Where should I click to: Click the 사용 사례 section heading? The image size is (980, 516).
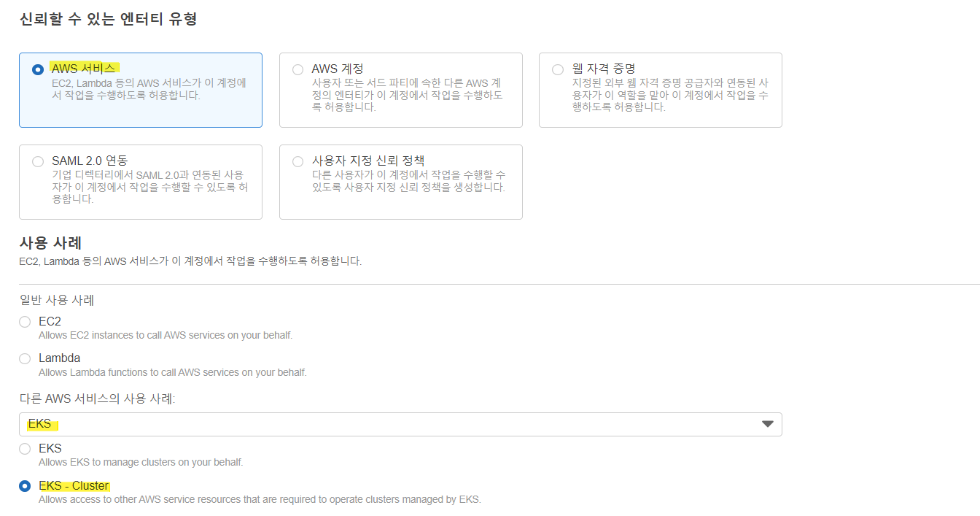point(50,242)
